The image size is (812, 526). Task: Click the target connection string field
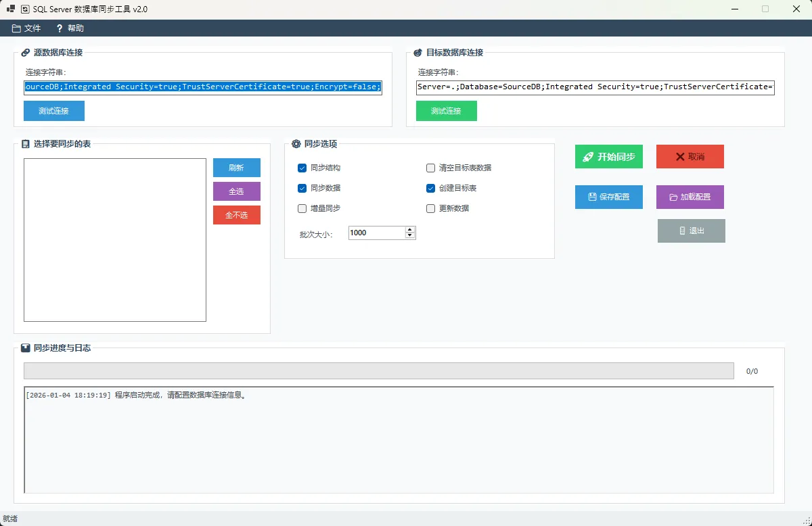coord(595,87)
